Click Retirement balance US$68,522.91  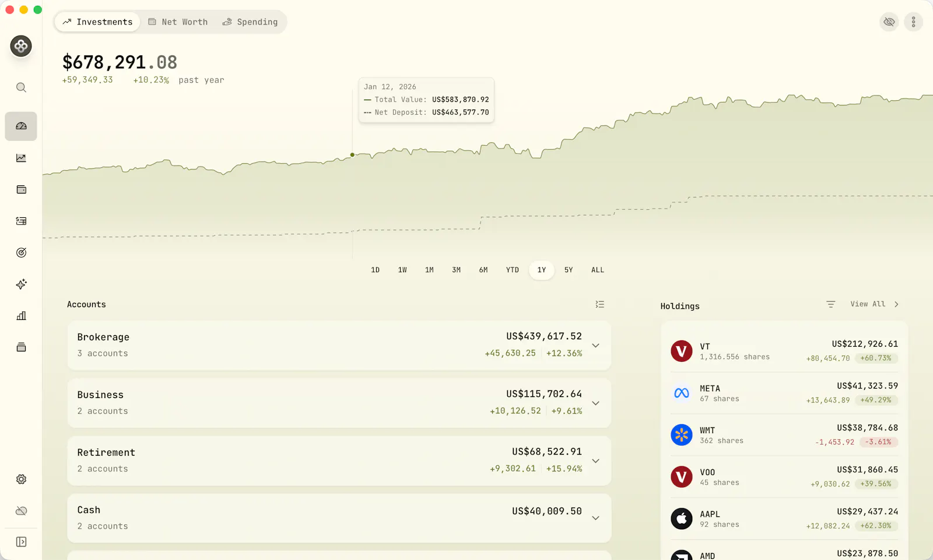[x=547, y=452]
